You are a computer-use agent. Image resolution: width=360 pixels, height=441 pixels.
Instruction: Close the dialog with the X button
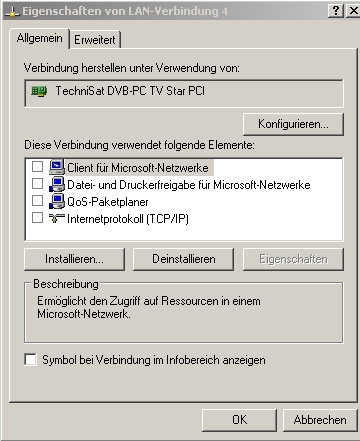(x=353, y=11)
